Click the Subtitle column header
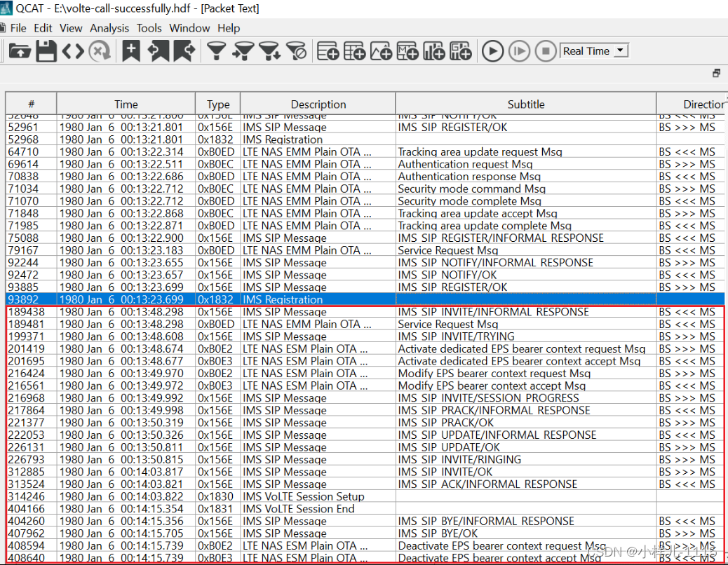 (x=526, y=104)
